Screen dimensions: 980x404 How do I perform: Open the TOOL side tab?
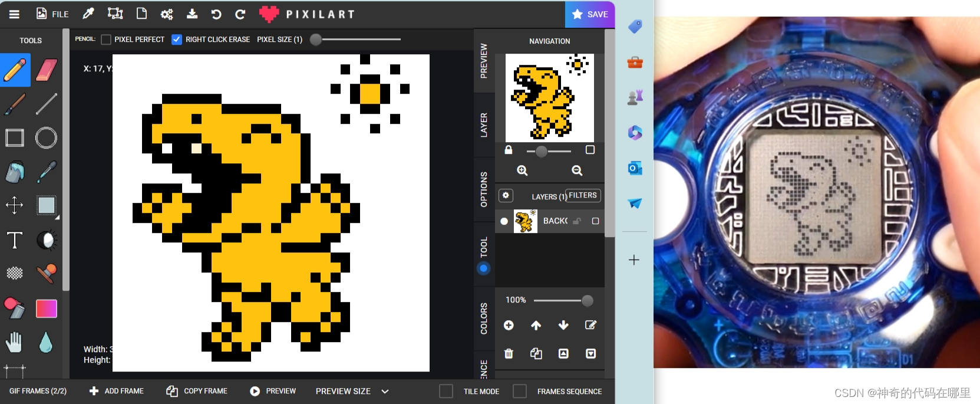(x=484, y=254)
